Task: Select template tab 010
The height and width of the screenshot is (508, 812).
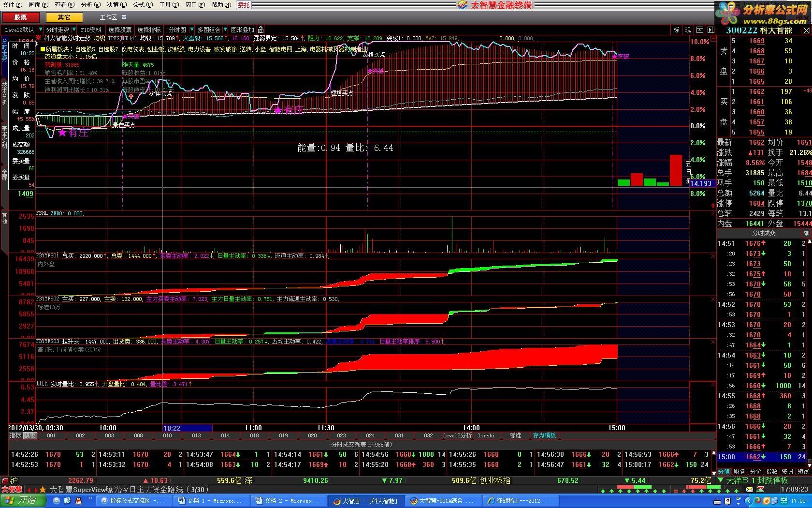Action: 167,435
